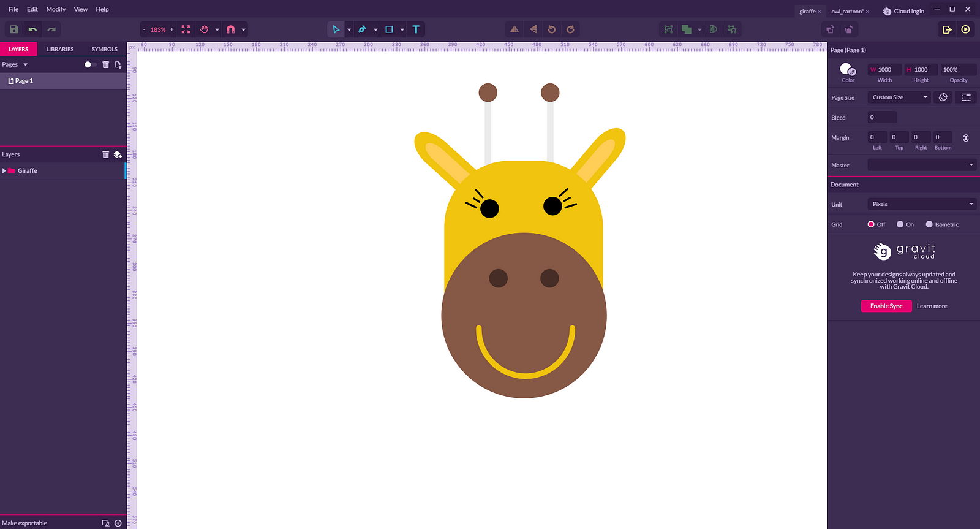Redo the last undone action
The width and height of the screenshot is (980, 529).
click(x=51, y=29)
